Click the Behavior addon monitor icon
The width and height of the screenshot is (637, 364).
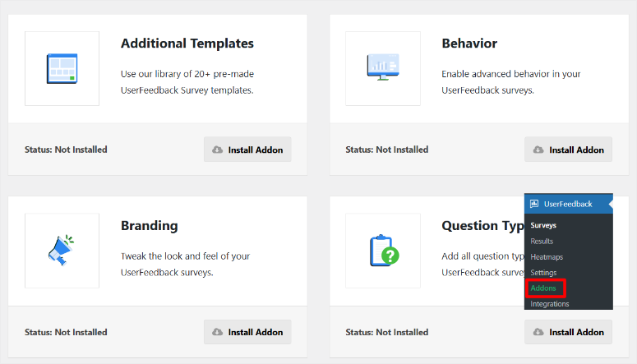(382, 68)
